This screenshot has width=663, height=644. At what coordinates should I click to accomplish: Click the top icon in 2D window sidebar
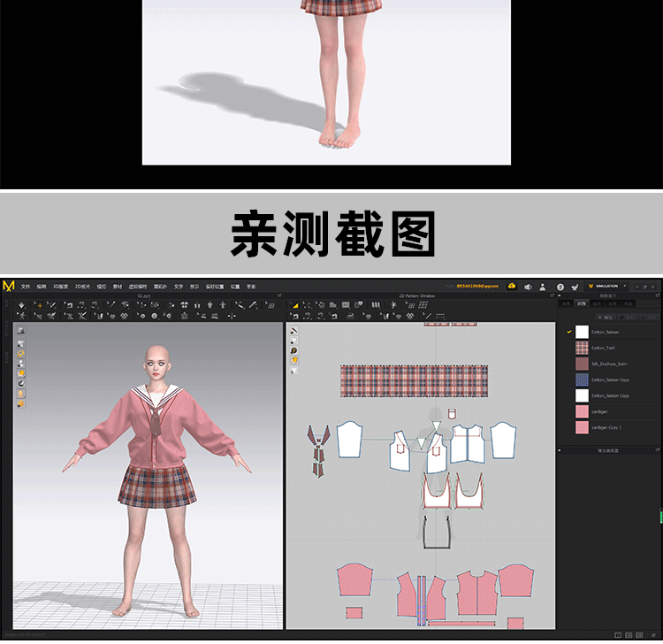pos(293,331)
